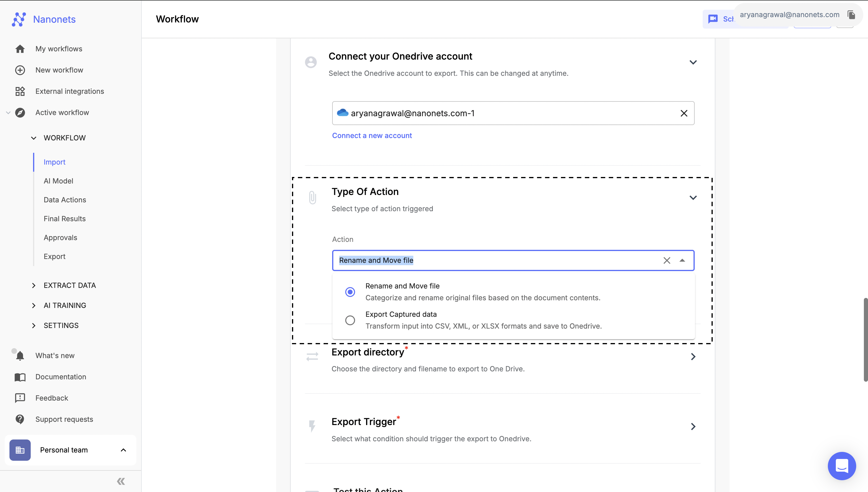Click the Feedback message icon

click(20, 398)
